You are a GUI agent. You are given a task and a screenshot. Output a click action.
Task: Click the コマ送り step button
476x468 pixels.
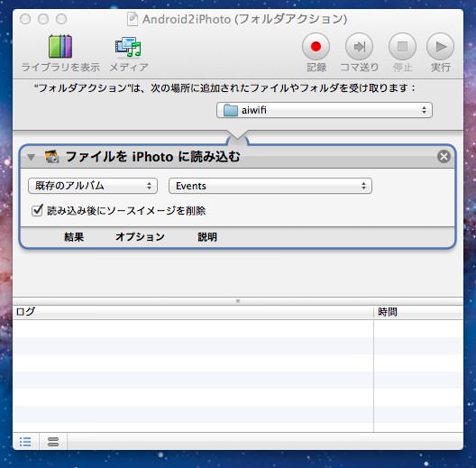[359, 47]
